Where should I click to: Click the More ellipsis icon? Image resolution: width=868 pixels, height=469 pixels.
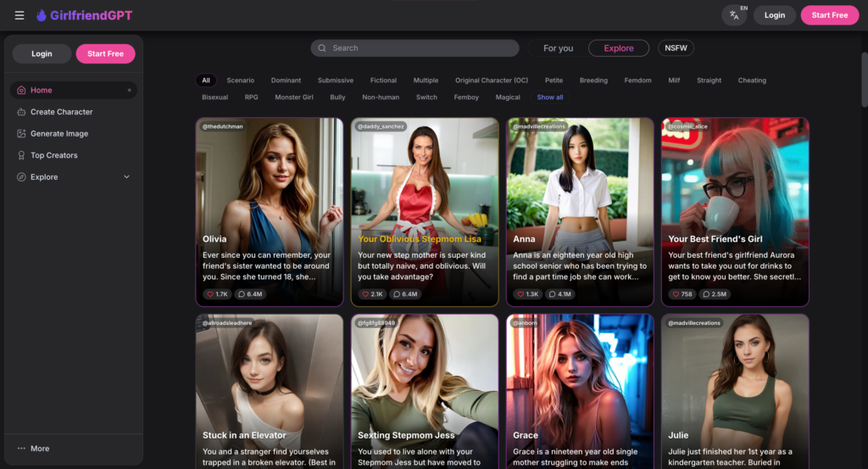[21, 449]
